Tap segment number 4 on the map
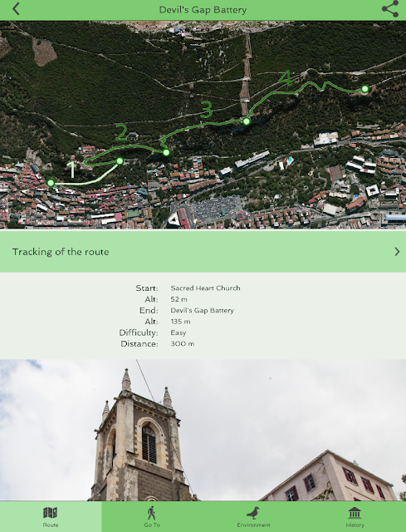 pyautogui.click(x=286, y=78)
